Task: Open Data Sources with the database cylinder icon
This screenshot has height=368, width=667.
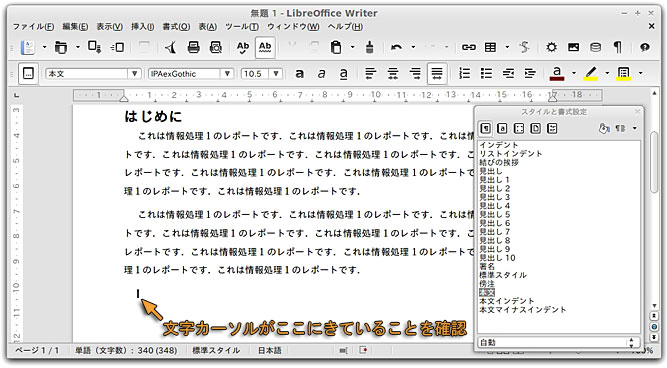Action: [x=596, y=47]
